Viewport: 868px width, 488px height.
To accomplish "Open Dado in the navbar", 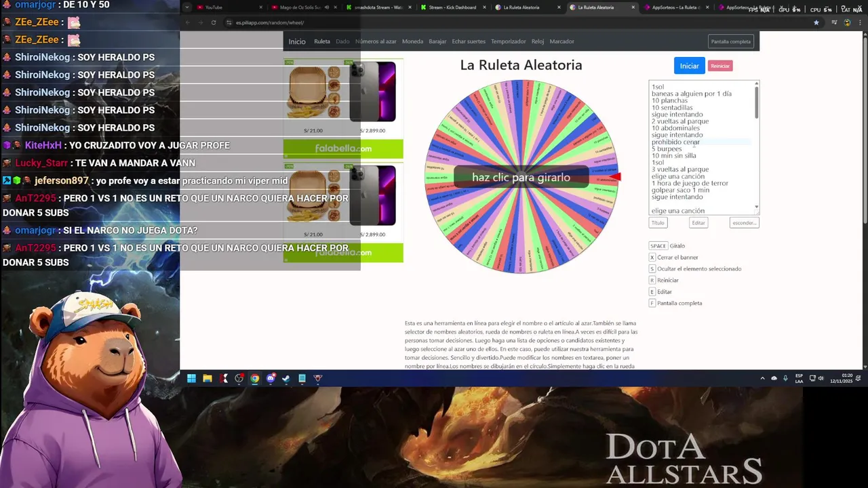I will tap(342, 41).
